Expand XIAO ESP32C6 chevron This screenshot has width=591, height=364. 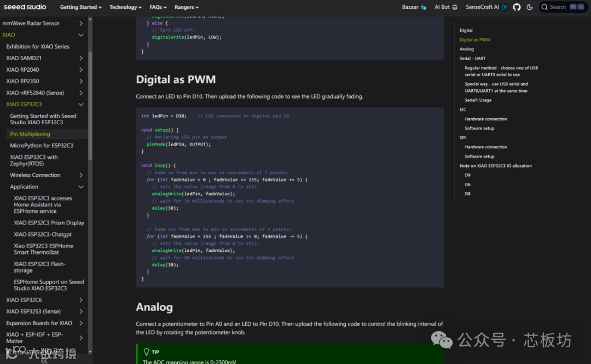[x=80, y=300]
